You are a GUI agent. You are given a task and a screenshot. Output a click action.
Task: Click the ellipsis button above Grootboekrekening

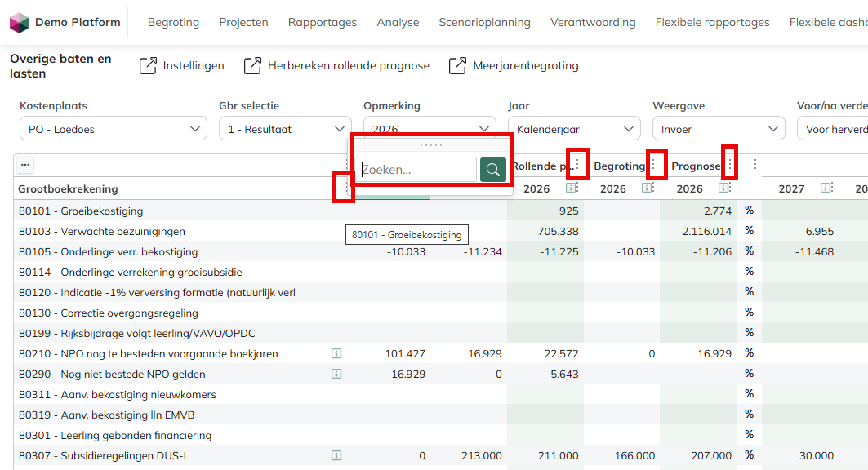click(25, 165)
